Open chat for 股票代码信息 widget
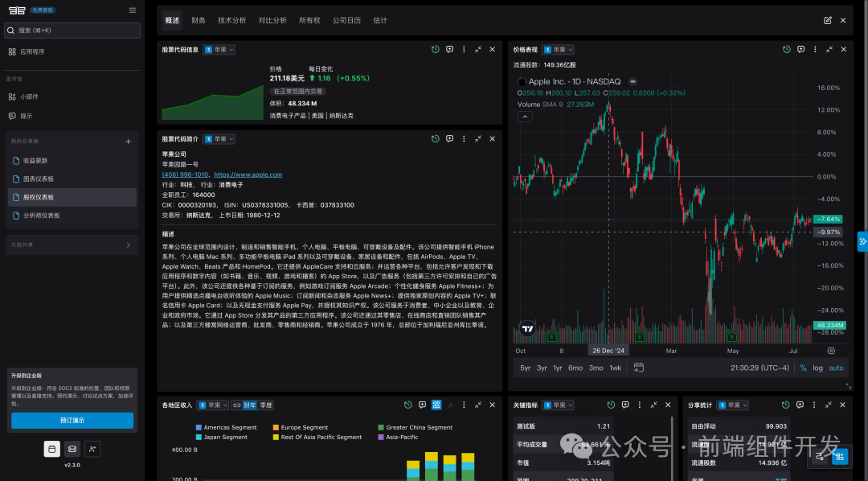This screenshot has height=481, width=868. 449,49
